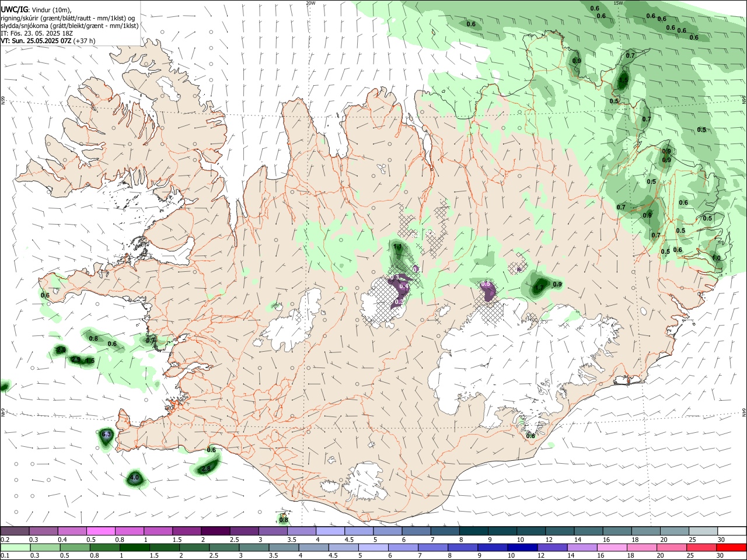Pick the white 30 swatch in snow legend
This screenshot has height=560, width=747.
point(731,531)
